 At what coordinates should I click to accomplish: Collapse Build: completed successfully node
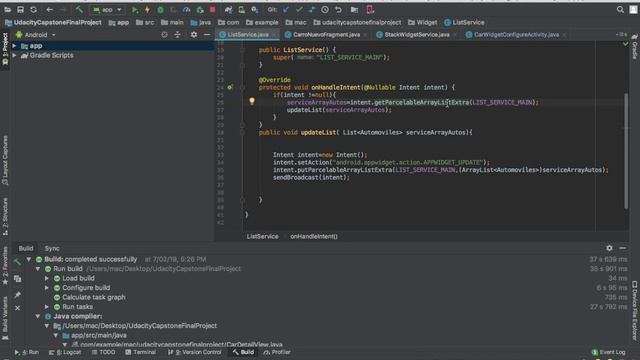(29, 259)
